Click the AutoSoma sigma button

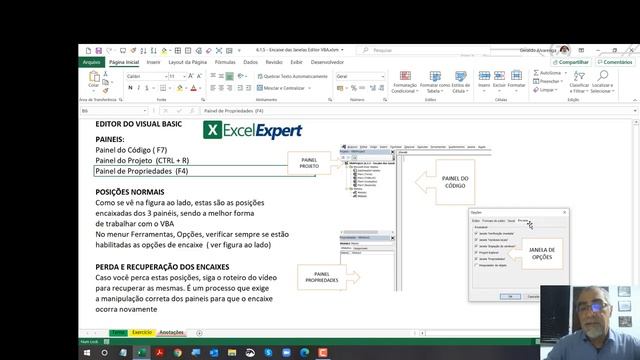coord(547,73)
